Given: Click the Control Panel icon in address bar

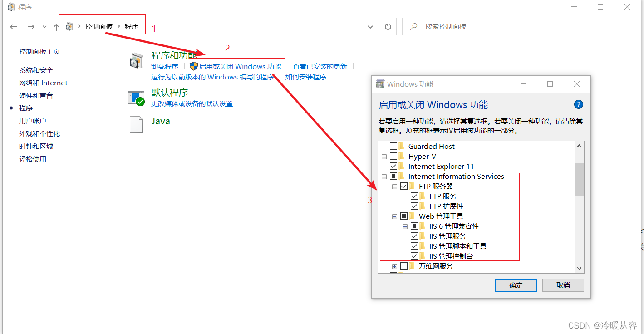Looking at the screenshot, I should click(69, 27).
